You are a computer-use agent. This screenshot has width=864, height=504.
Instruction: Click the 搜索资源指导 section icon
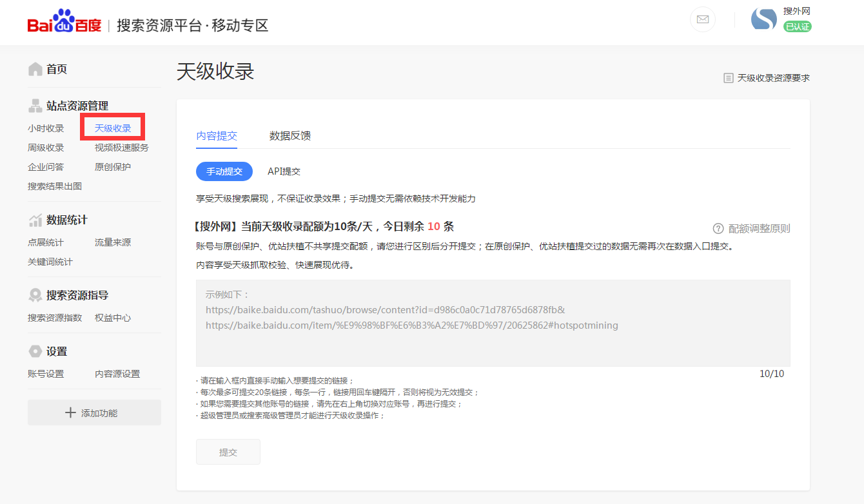click(35, 293)
